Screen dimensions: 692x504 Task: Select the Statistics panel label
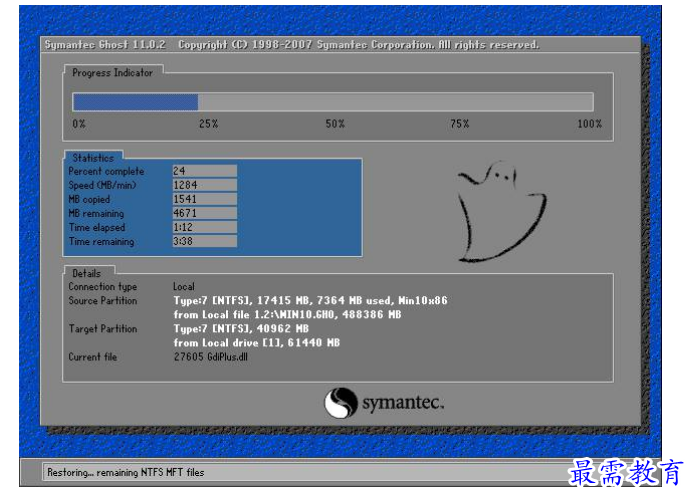pos(93,158)
